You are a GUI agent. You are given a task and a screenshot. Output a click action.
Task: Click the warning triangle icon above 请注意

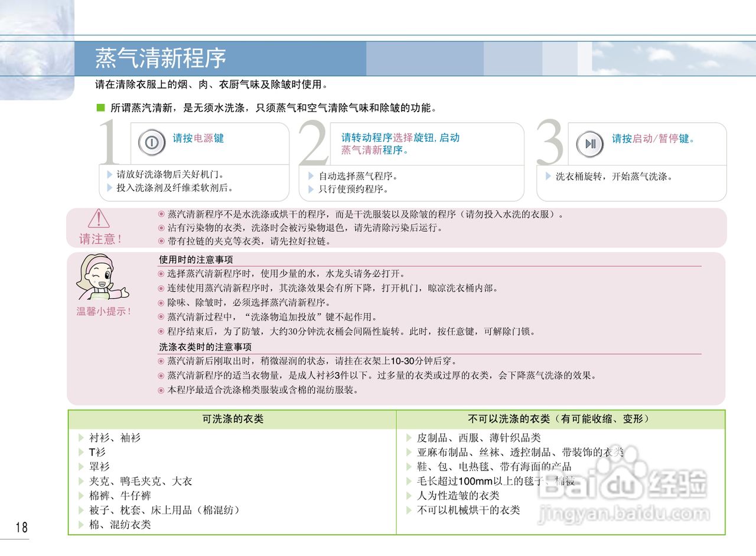coord(99,219)
